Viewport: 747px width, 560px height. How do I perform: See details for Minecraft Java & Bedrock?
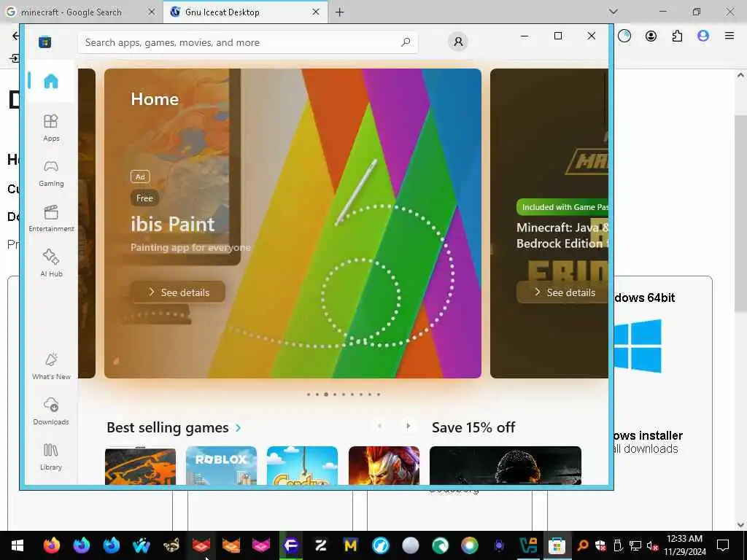(x=562, y=292)
